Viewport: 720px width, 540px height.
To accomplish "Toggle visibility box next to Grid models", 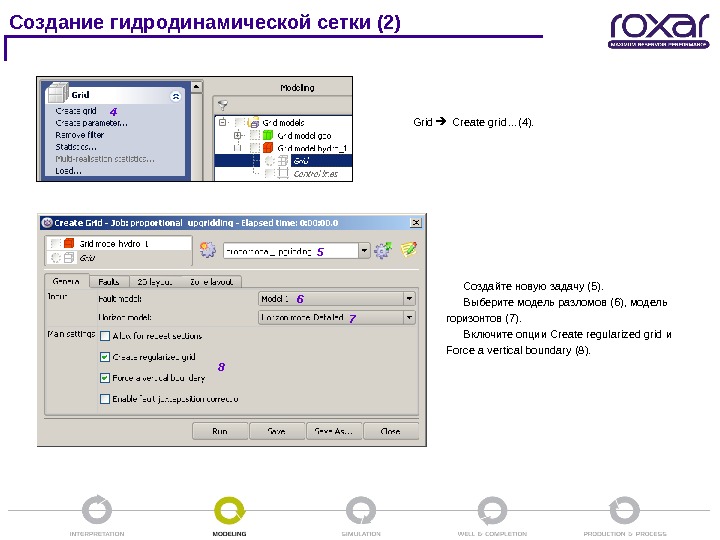I will click(239, 123).
